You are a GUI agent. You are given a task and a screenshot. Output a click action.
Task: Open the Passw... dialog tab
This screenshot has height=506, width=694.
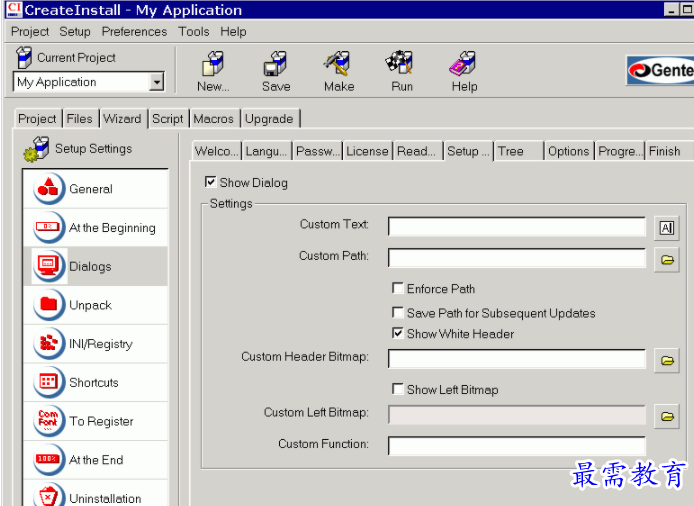tap(317, 151)
